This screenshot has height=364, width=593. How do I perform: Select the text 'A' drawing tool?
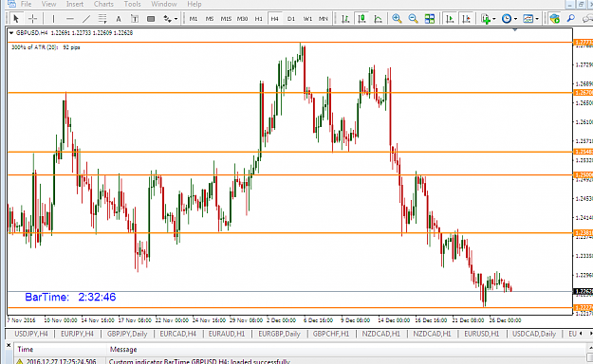(119, 19)
